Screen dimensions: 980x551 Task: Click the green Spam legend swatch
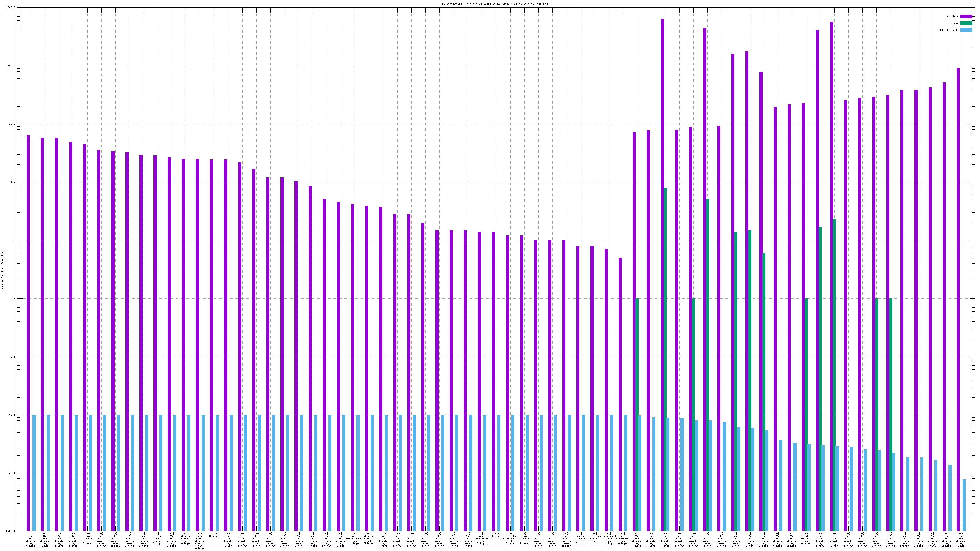pos(966,23)
